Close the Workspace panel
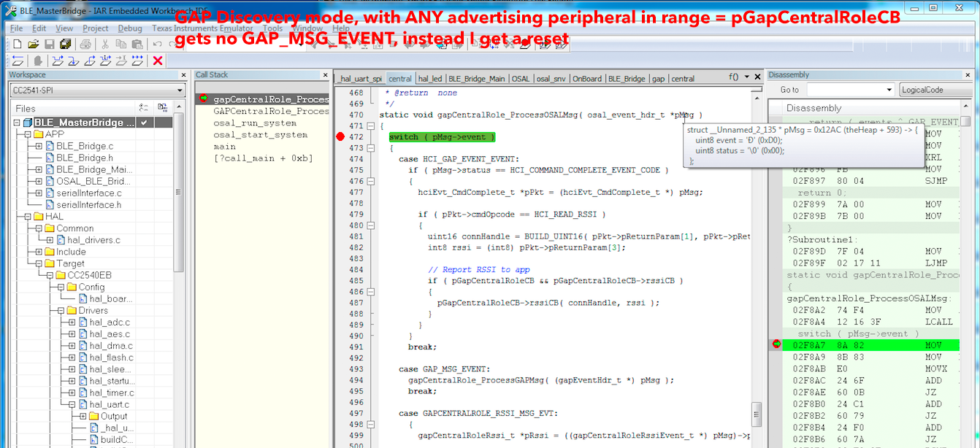This screenshot has width=980, height=448. [x=183, y=75]
